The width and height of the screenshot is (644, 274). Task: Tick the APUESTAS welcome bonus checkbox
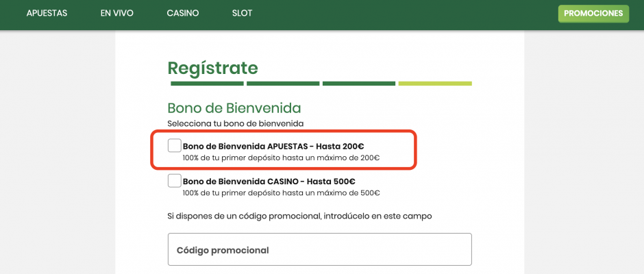pos(175,145)
